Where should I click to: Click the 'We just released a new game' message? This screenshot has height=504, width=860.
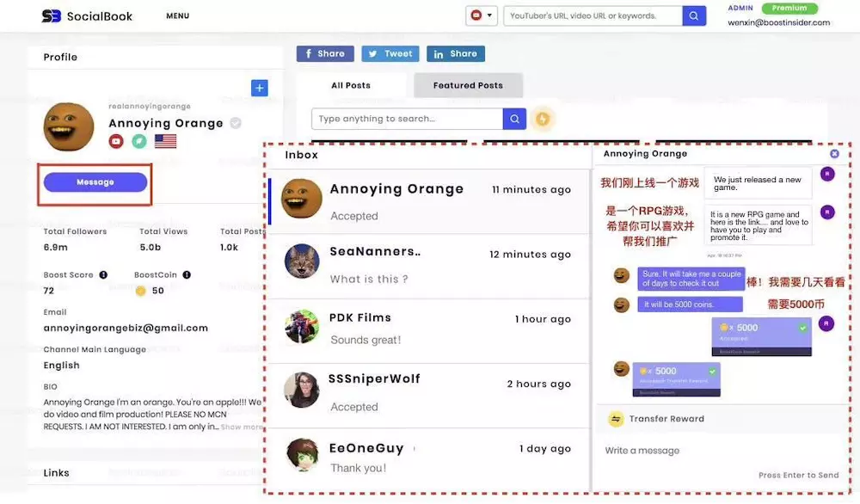pyautogui.click(x=758, y=183)
